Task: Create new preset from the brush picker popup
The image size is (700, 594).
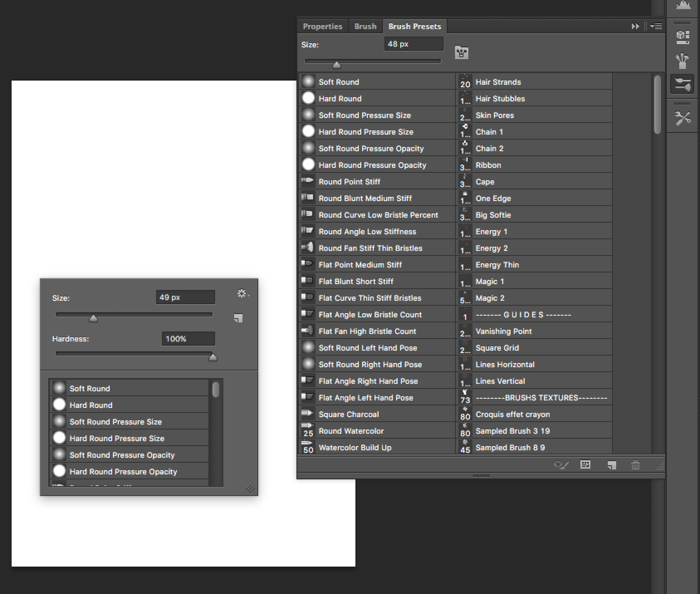Action: (x=238, y=318)
